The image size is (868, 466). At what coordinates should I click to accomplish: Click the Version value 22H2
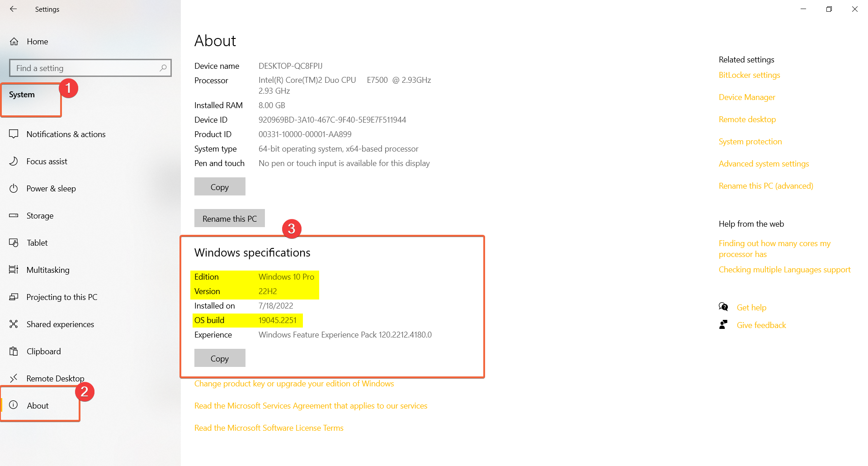pyautogui.click(x=268, y=291)
